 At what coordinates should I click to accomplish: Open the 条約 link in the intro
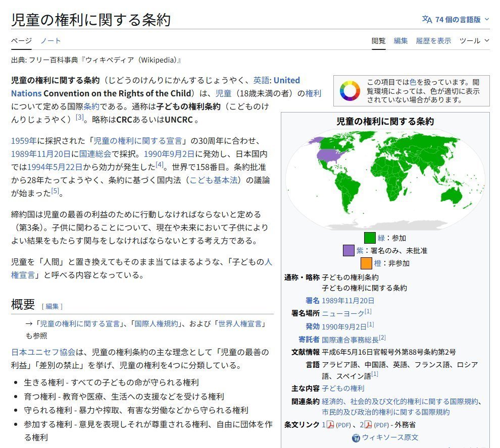coord(91,106)
